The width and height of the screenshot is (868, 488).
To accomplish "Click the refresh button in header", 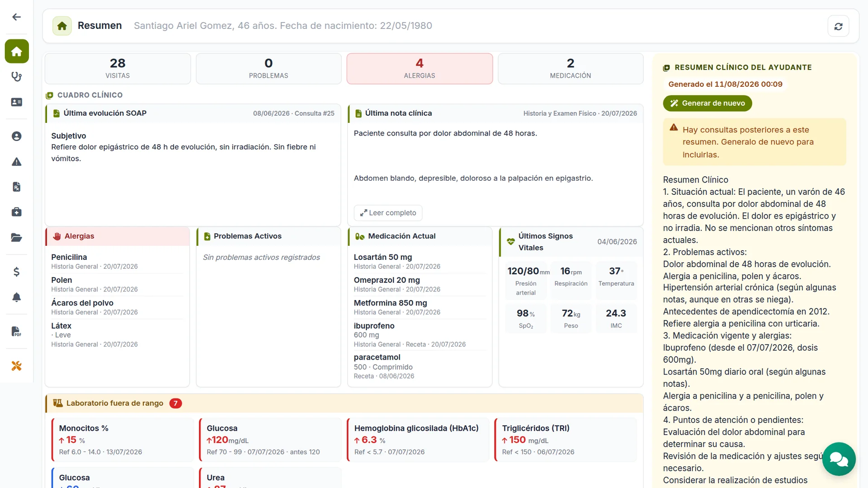I will pyautogui.click(x=838, y=26).
